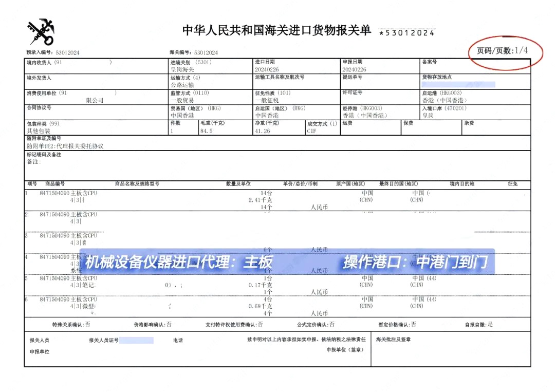This screenshot has width=555, height=392.
Task: Click the 自报自缴:是 entry
Action: point(479,324)
